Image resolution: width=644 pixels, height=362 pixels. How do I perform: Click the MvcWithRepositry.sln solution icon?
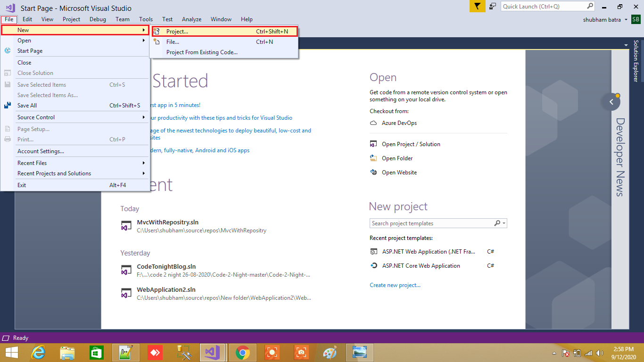[x=126, y=226]
